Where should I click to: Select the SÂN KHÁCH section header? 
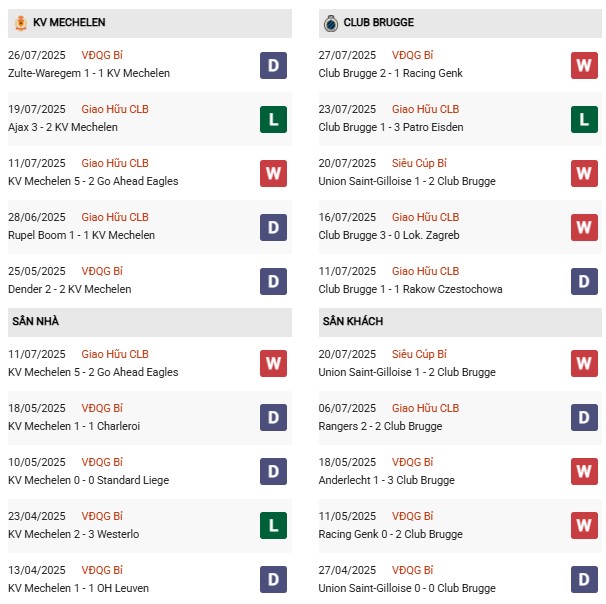(x=352, y=321)
